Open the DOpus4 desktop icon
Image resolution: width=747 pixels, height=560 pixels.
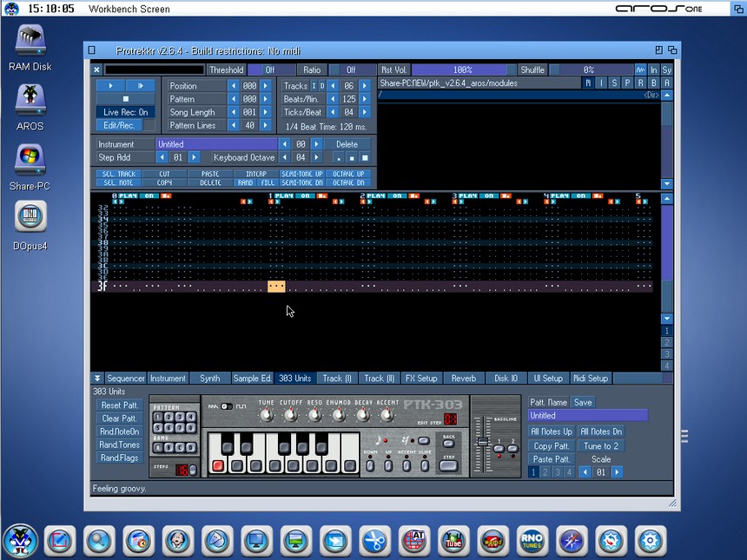tap(30, 216)
